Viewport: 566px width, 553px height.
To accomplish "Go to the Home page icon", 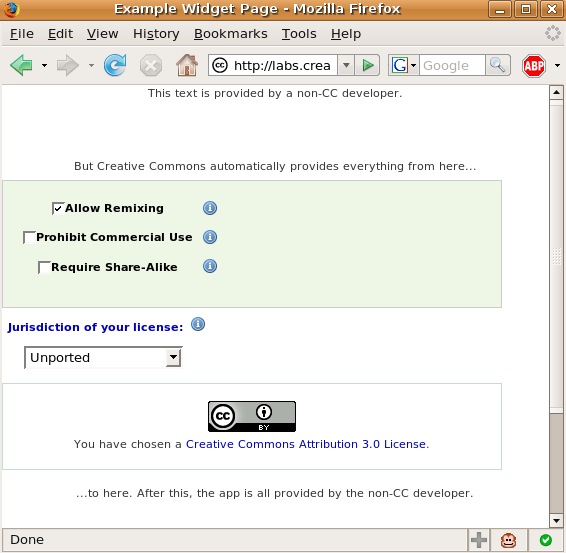I will click(x=187, y=65).
